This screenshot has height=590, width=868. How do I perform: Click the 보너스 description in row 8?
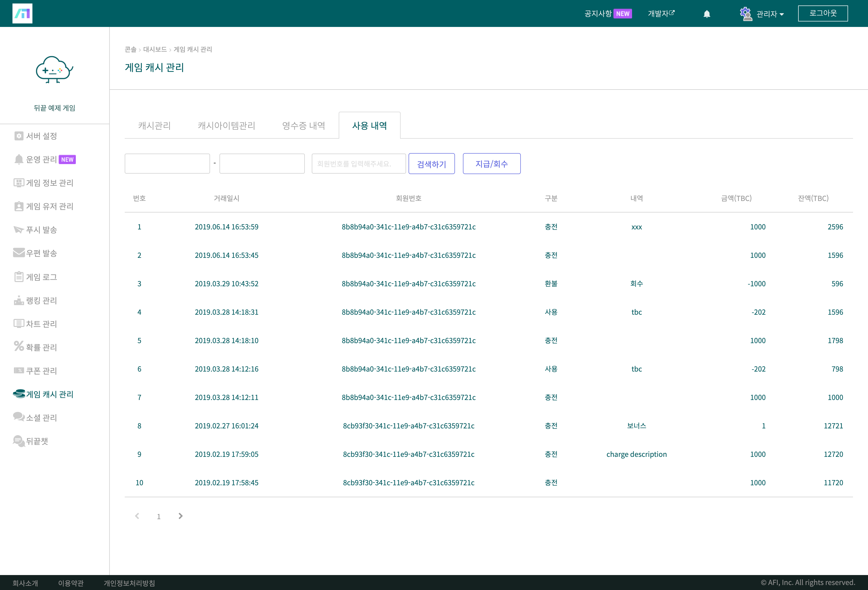tap(637, 426)
